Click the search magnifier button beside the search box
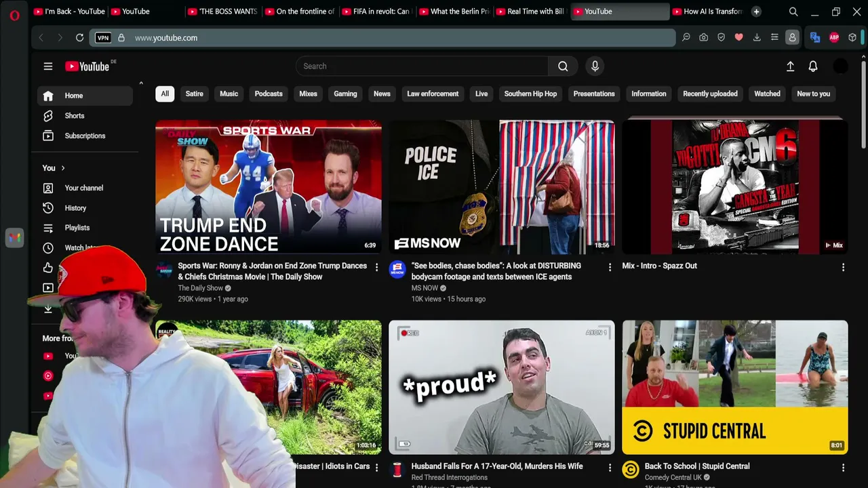 [x=563, y=66]
